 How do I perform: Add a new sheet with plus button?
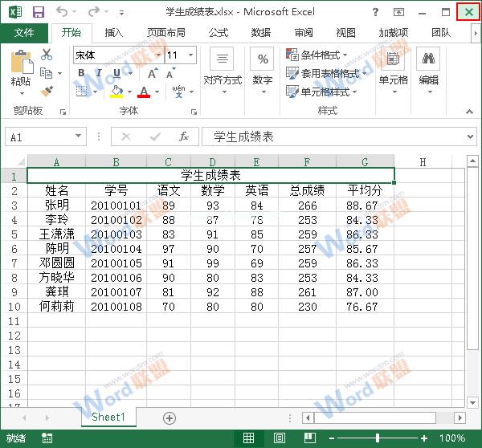coord(169,417)
